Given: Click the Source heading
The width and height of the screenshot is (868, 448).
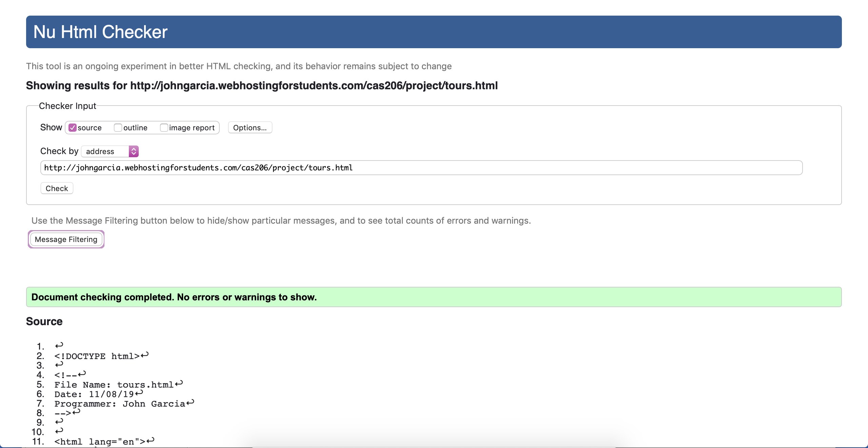Looking at the screenshot, I should point(44,321).
